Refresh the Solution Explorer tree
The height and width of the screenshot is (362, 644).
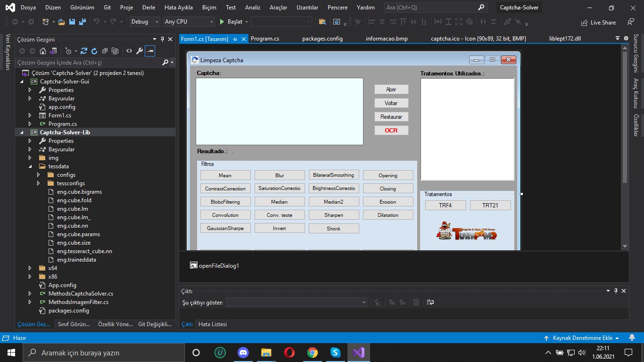(94, 51)
